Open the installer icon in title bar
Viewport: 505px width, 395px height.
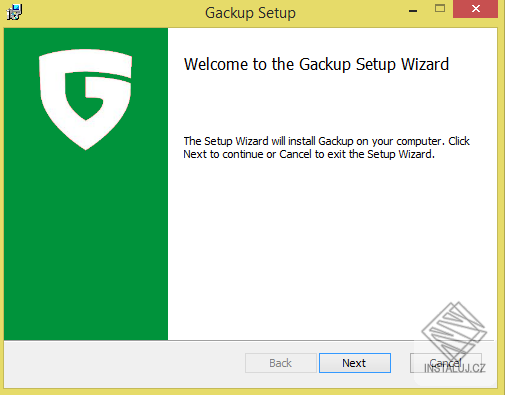point(14,12)
